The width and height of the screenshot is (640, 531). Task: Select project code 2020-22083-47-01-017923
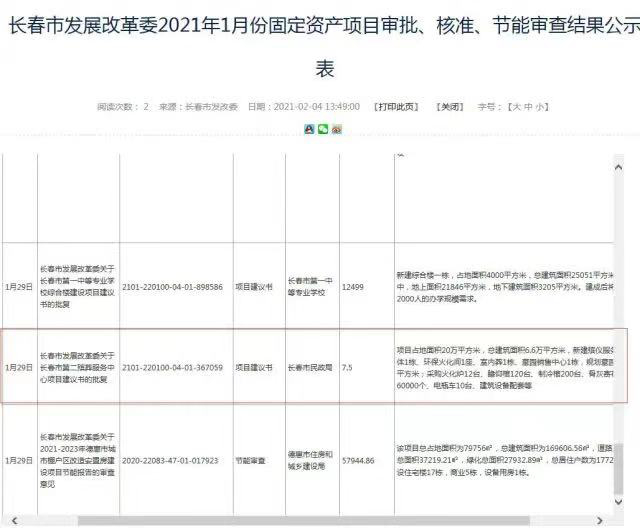(x=170, y=461)
